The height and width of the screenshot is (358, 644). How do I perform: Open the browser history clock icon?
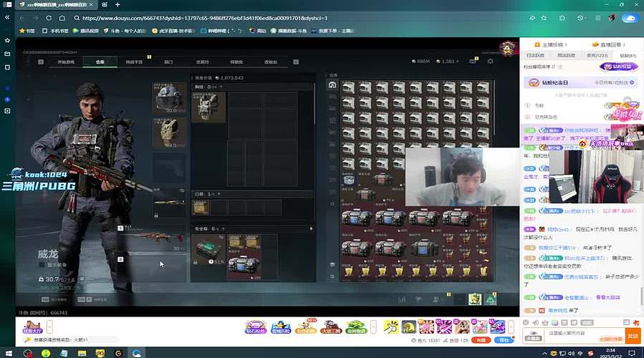pyautogui.click(x=580, y=18)
